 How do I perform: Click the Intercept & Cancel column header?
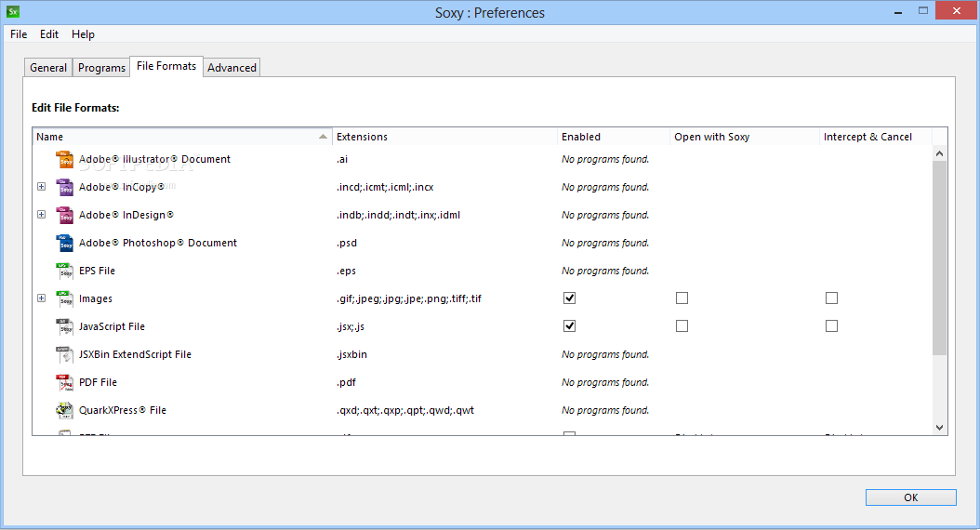pos(875,137)
